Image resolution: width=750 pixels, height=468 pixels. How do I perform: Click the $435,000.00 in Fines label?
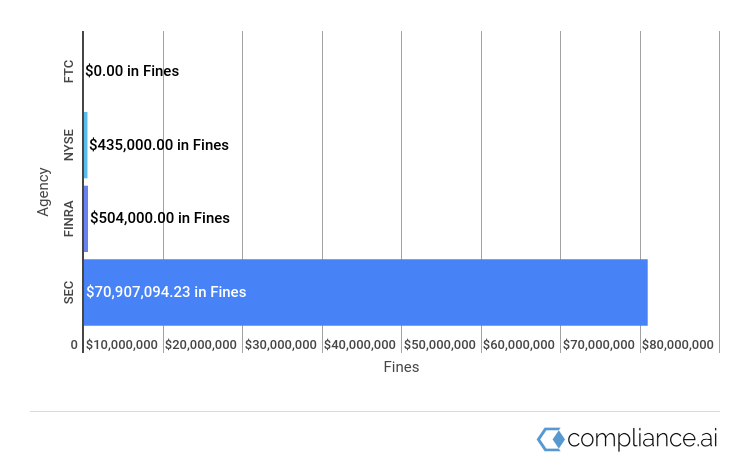[x=159, y=145]
